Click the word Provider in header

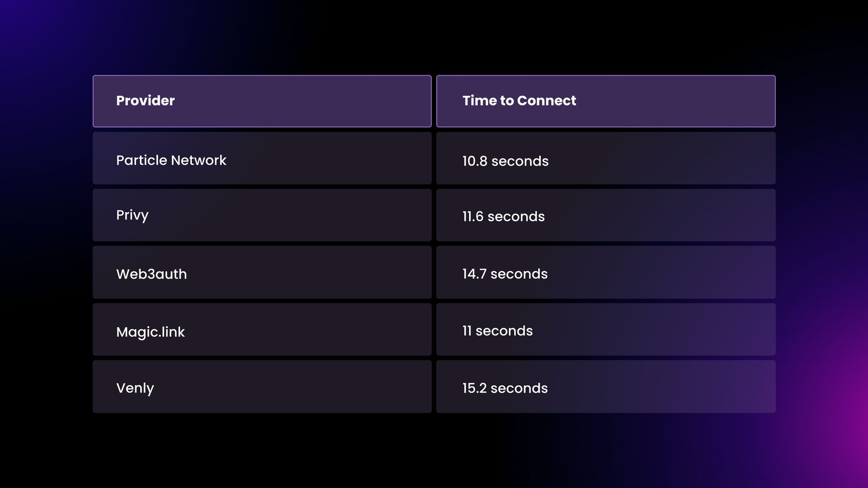pos(145,101)
